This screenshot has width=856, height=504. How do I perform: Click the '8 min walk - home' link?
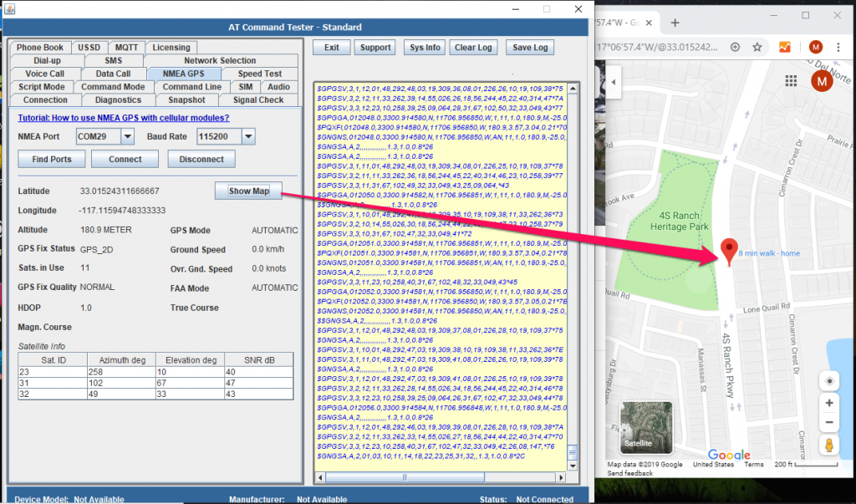769,253
